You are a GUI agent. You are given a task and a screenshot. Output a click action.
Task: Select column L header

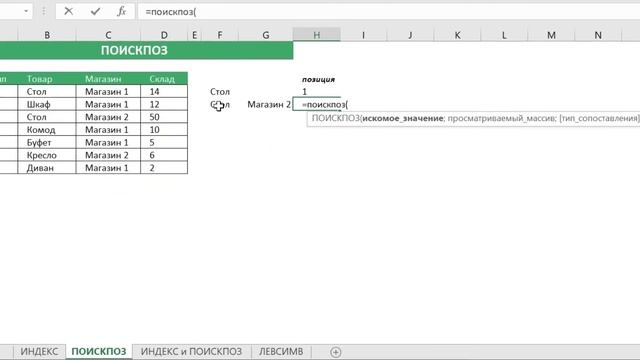pyautogui.click(x=504, y=35)
